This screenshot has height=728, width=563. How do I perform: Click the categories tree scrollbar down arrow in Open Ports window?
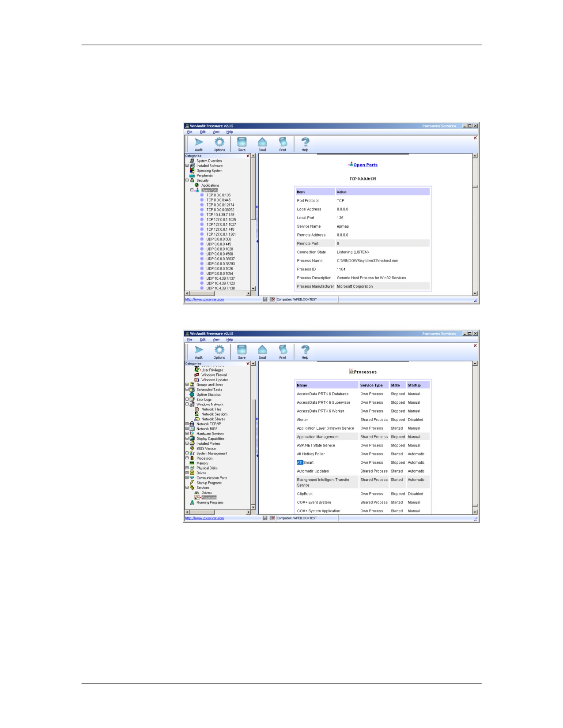pyautogui.click(x=253, y=288)
